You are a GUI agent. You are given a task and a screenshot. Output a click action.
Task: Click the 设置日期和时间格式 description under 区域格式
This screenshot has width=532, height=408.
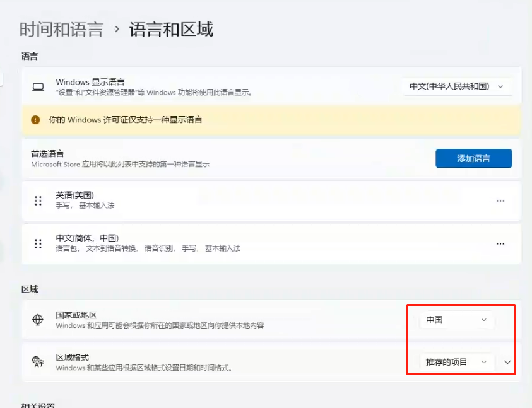pyautogui.click(x=144, y=368)
